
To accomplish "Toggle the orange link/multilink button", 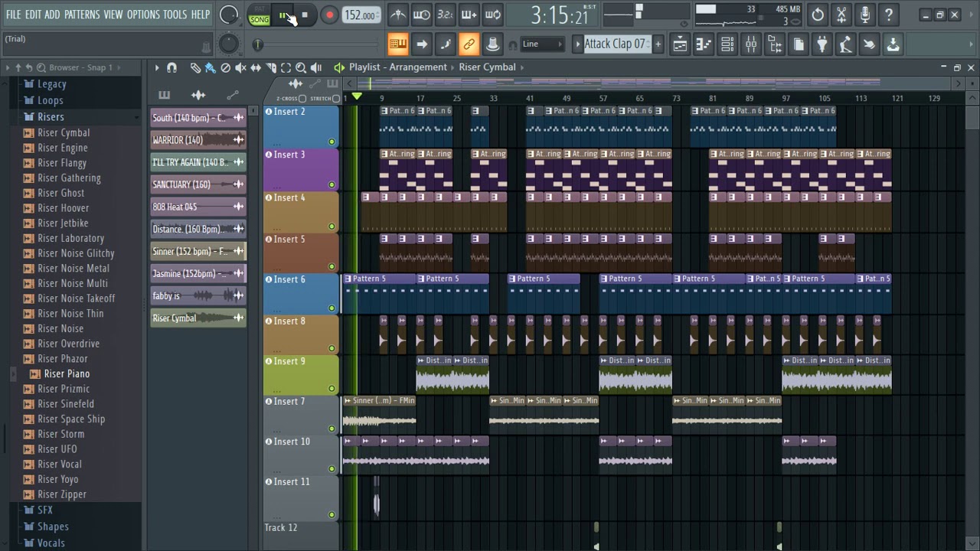I will pos(469,44).
